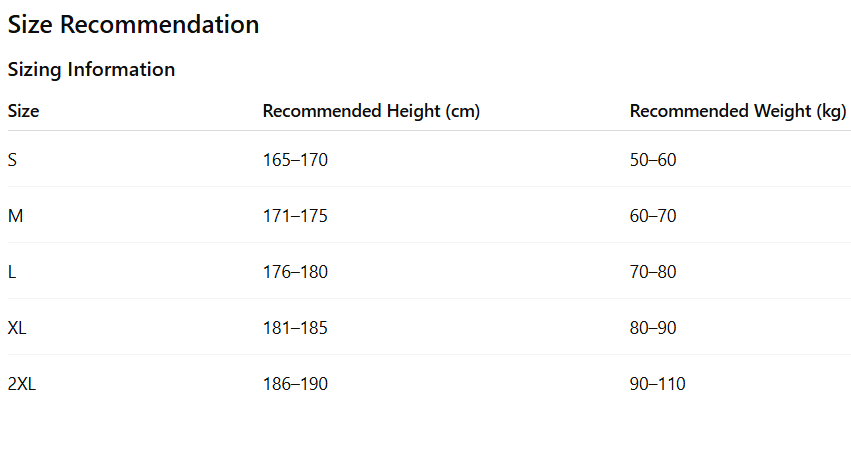Select the XL size cell
This screenshot has height=452, width=851.
[17, 328]
